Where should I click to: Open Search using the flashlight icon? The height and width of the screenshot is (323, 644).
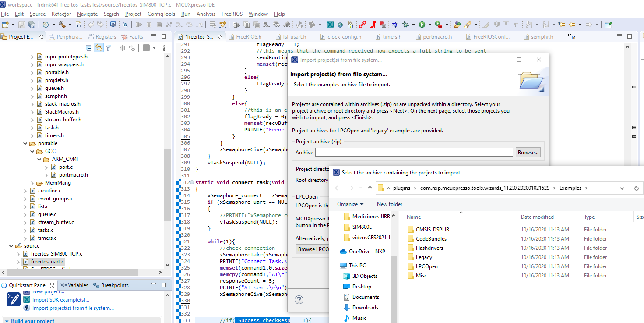(x=467, y=25)
